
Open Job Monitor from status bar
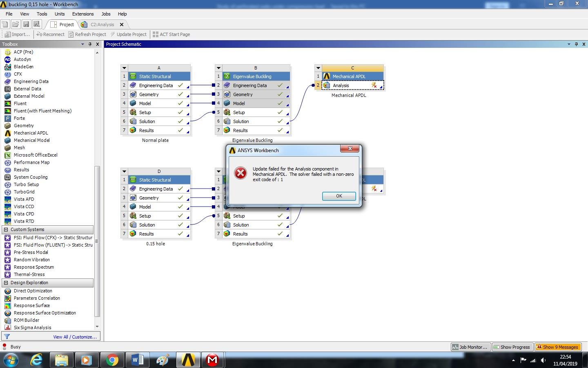[470, 347]
